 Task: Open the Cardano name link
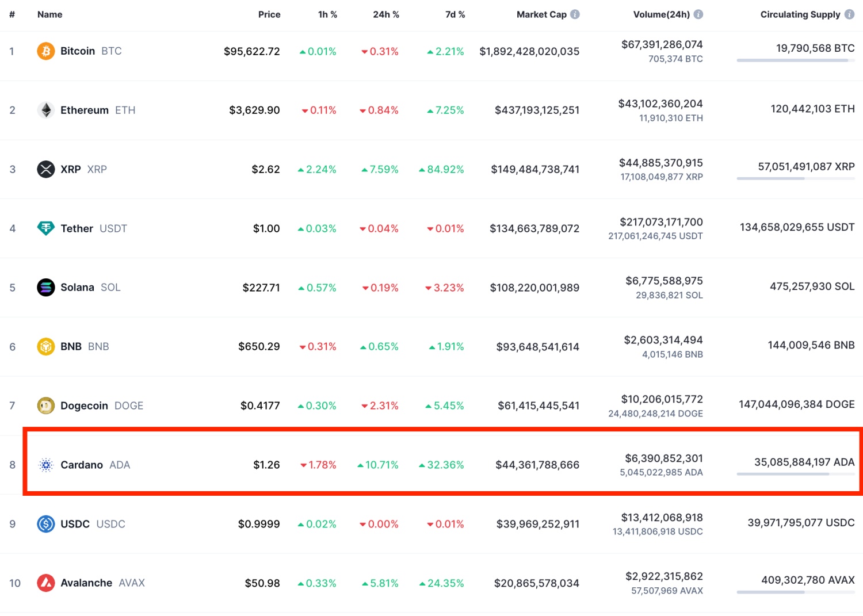pyautogui.click(x=82, y=465)
